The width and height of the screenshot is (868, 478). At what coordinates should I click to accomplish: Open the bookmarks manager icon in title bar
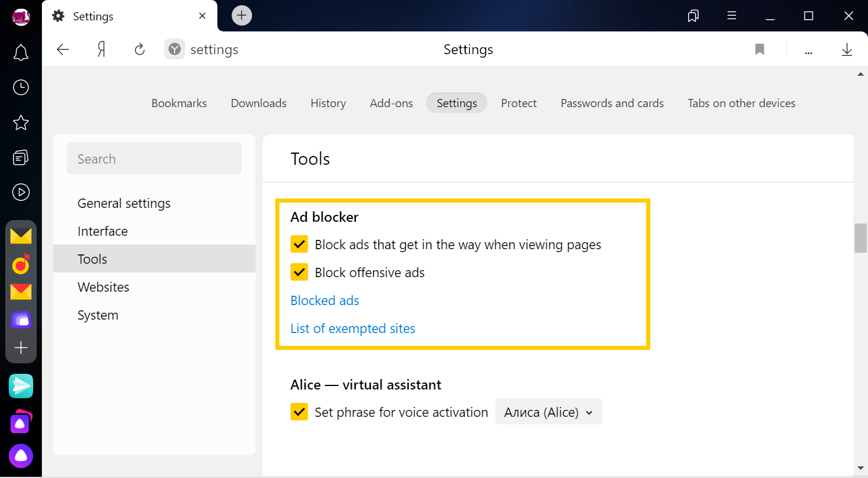tap(693, 16)
